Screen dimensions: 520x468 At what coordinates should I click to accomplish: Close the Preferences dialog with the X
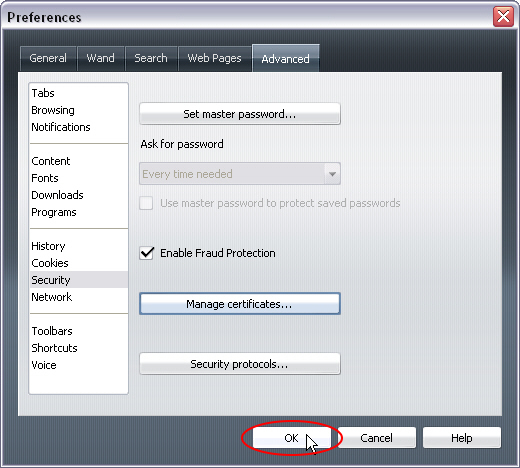503,16
